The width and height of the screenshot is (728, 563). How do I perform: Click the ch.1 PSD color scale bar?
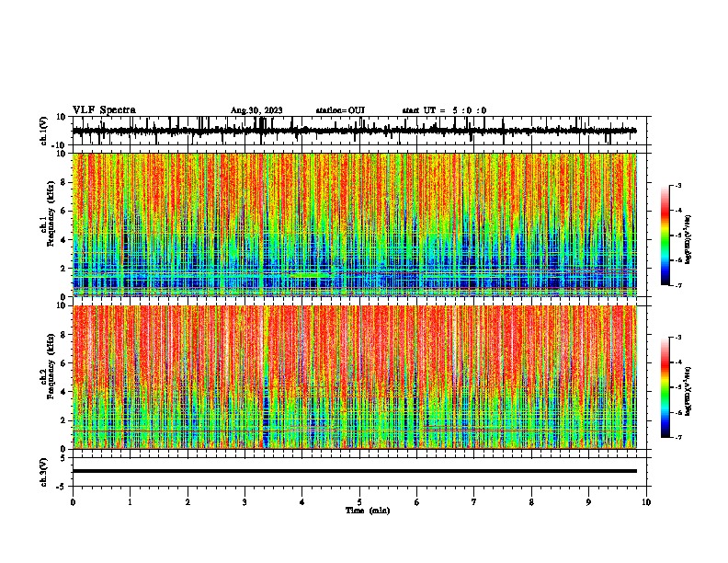(665, 236)
